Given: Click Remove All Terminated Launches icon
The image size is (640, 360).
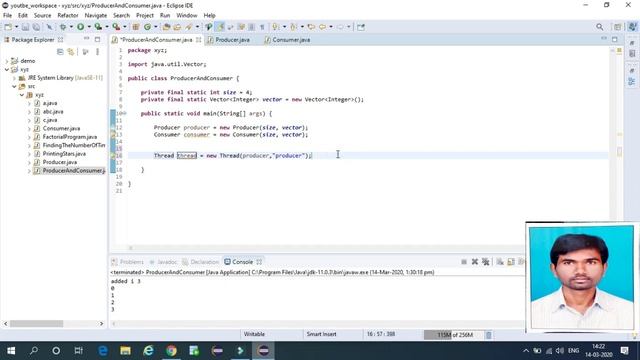Looking at the screenshot, I should coord(485,262).
